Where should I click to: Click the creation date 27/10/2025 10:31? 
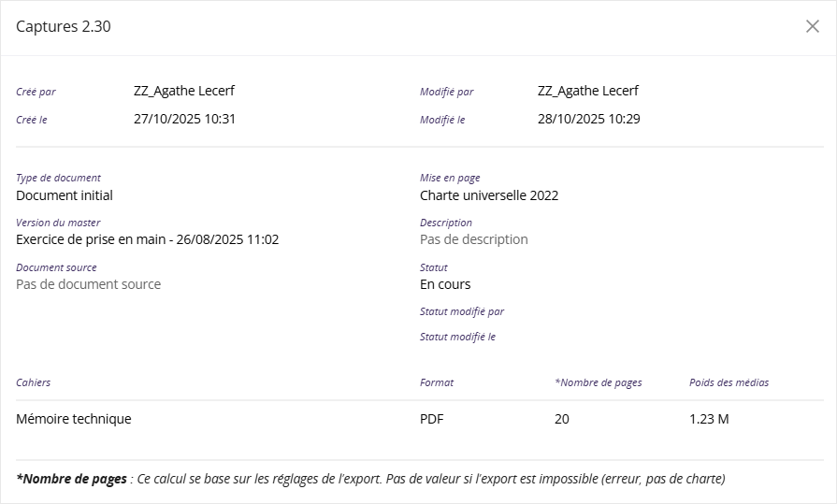(x=184, y=119)
